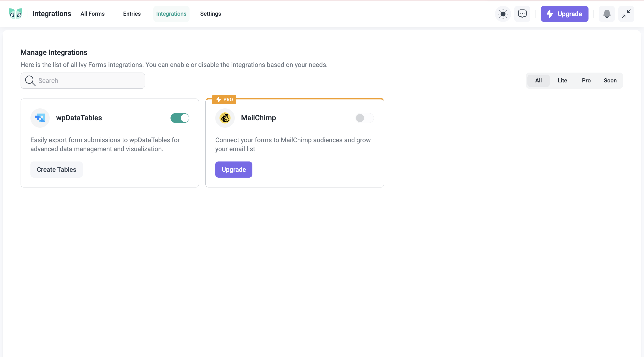
Task: Click the header Upgrade button
Action: point(564,14)
